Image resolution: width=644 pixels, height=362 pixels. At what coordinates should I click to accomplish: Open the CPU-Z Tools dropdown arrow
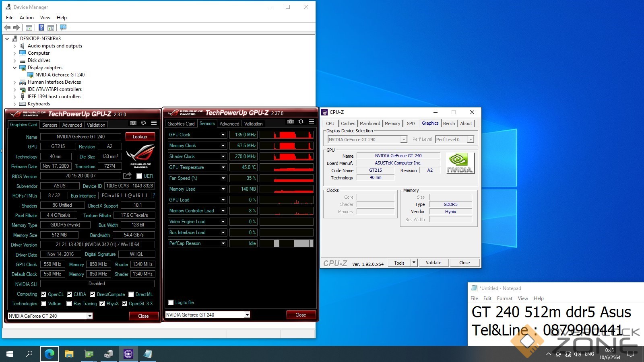click(413, 263)
